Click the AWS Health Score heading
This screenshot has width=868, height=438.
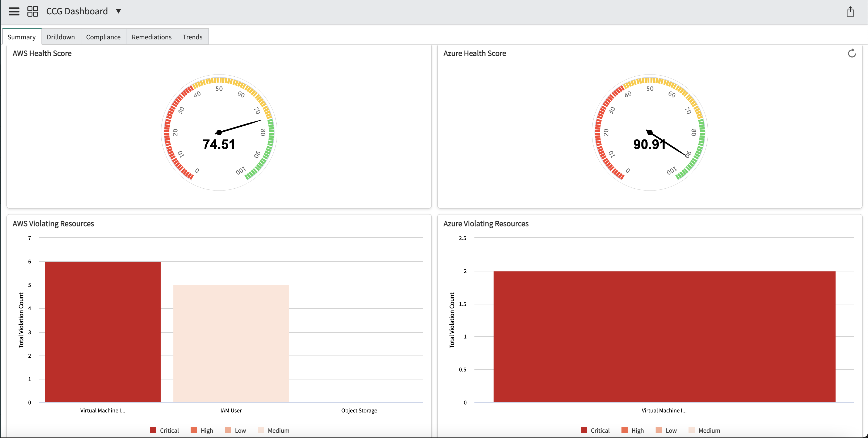42,53
